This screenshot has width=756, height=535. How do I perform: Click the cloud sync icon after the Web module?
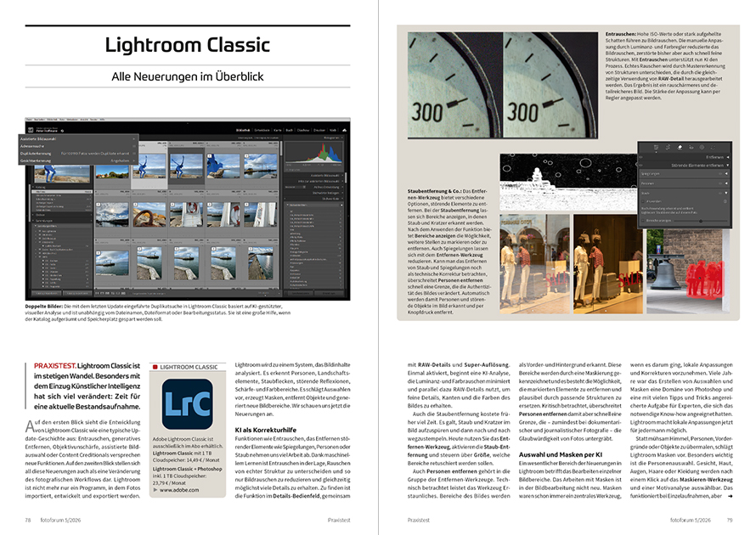tap(344, 130)
